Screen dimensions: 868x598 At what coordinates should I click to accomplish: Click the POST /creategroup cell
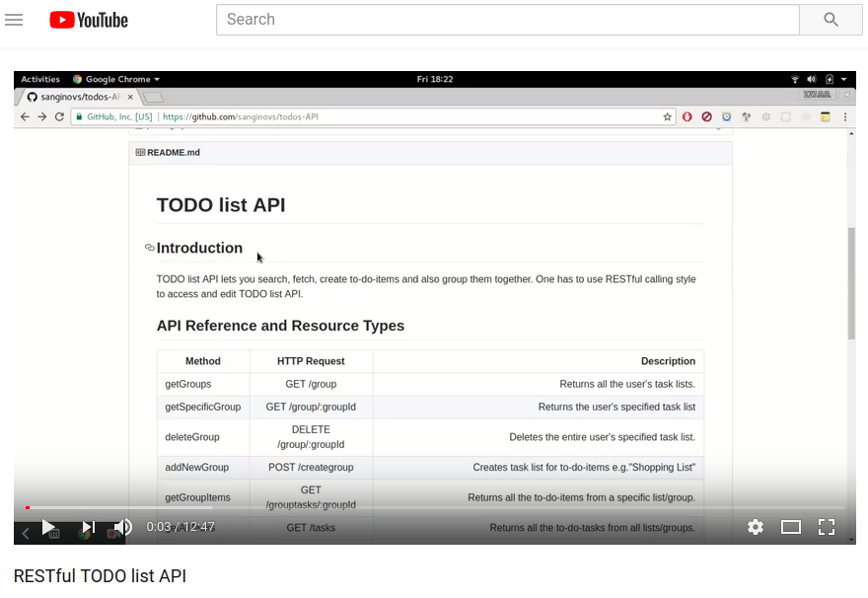pos(311,468)
